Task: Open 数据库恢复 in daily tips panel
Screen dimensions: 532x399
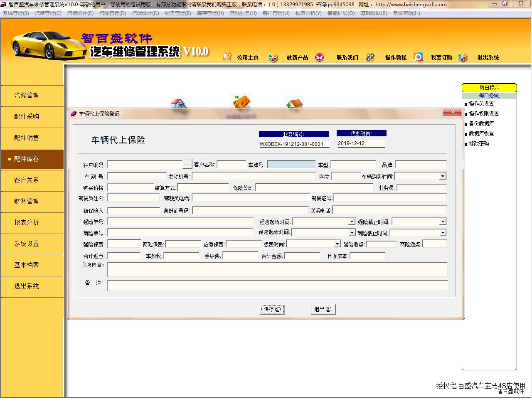Action: (x=481, y=133)
